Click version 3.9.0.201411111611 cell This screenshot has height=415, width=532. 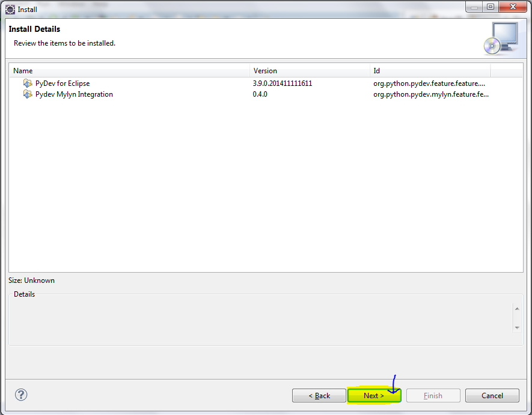(x=283, y=83)
